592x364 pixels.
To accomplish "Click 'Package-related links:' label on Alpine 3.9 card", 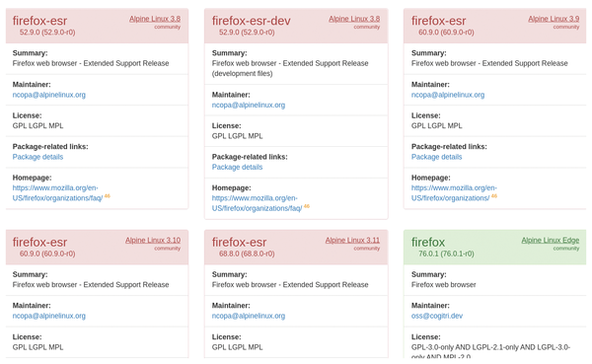I will click(449, 147).
